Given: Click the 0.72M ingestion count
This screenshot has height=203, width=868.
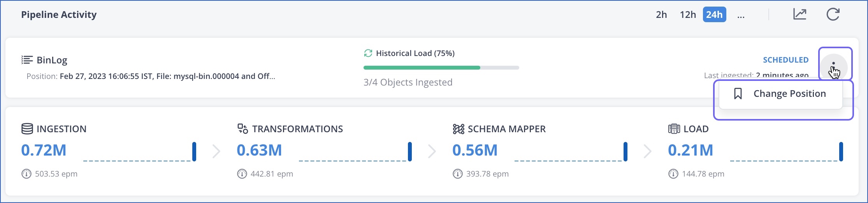Looking at the screenshot, I should tap(44, 150).
